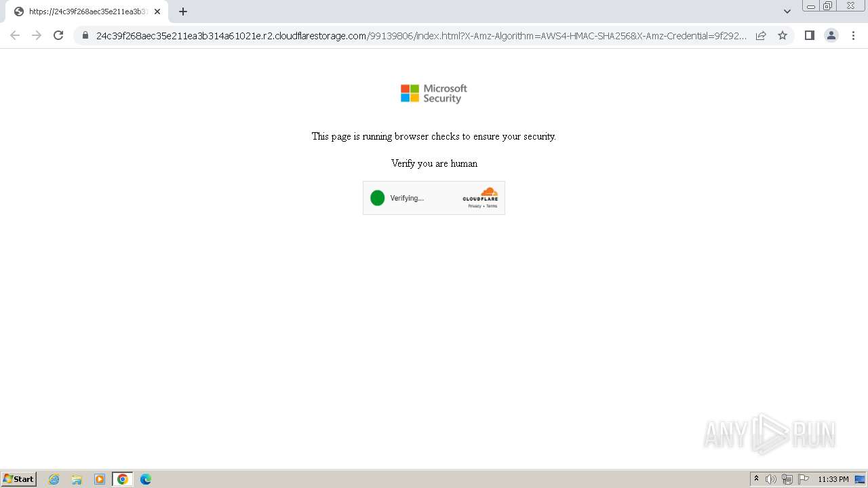Expand the tab search dropdown
868x488 pixels.
[x=787, y=12]
